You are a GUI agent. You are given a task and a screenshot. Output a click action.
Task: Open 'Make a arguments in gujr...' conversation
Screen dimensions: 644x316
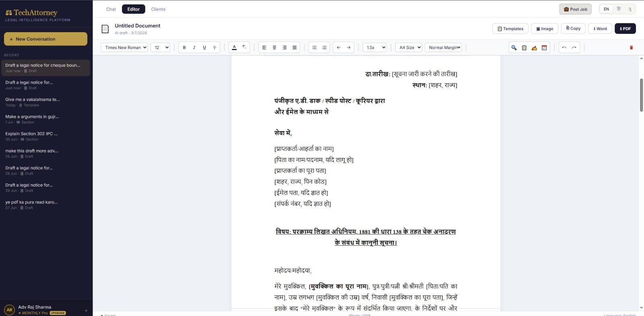pos(45,119)
